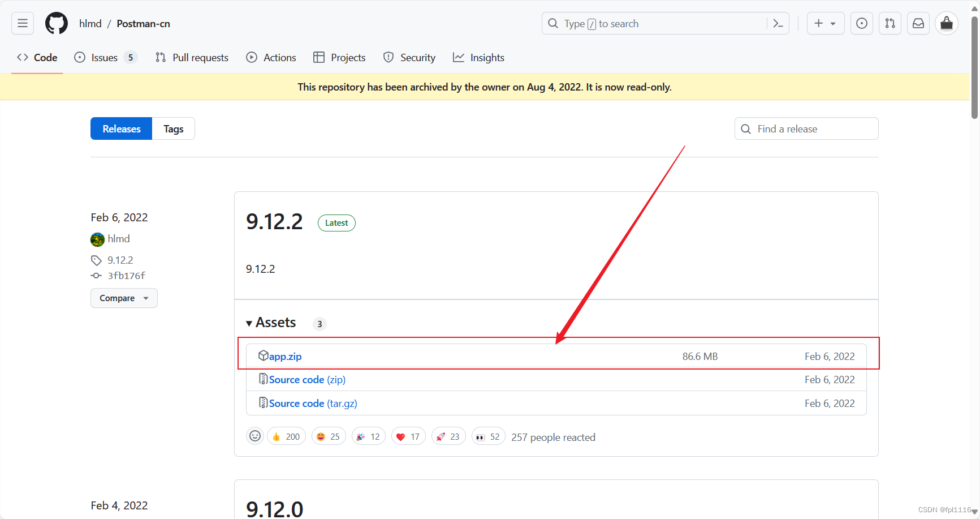Toggle the eyes reaction with 52

click(x=489, y=436)
